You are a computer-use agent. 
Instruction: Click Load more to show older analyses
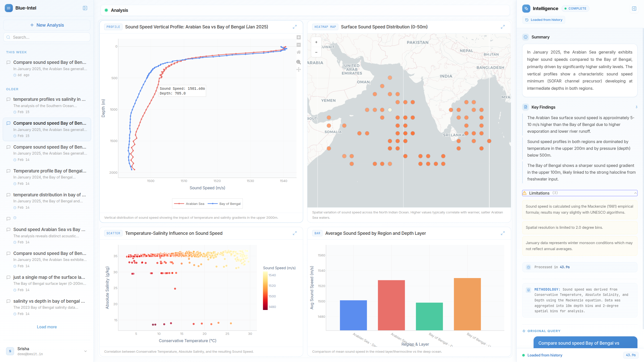47,327
